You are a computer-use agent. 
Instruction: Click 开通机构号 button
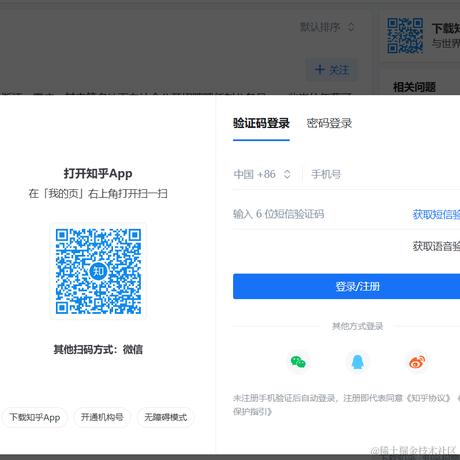point(102,417)
